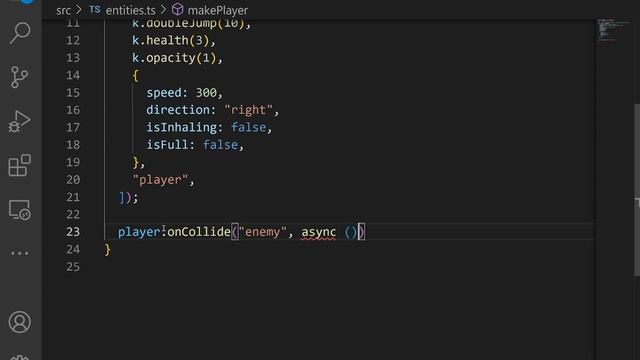Click the "enemy" string on line 23

262,232
